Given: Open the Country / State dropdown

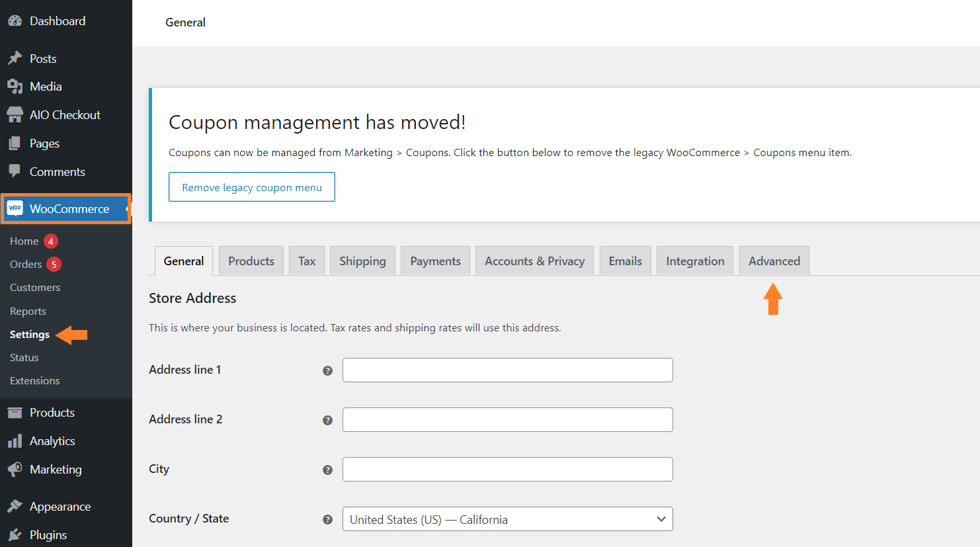Looking at the screenshot, I should (507, 519).
